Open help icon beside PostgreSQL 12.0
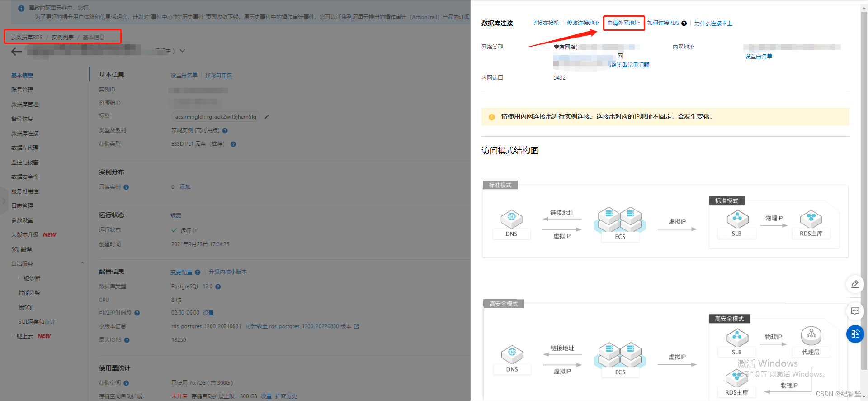 pos(218,286)
